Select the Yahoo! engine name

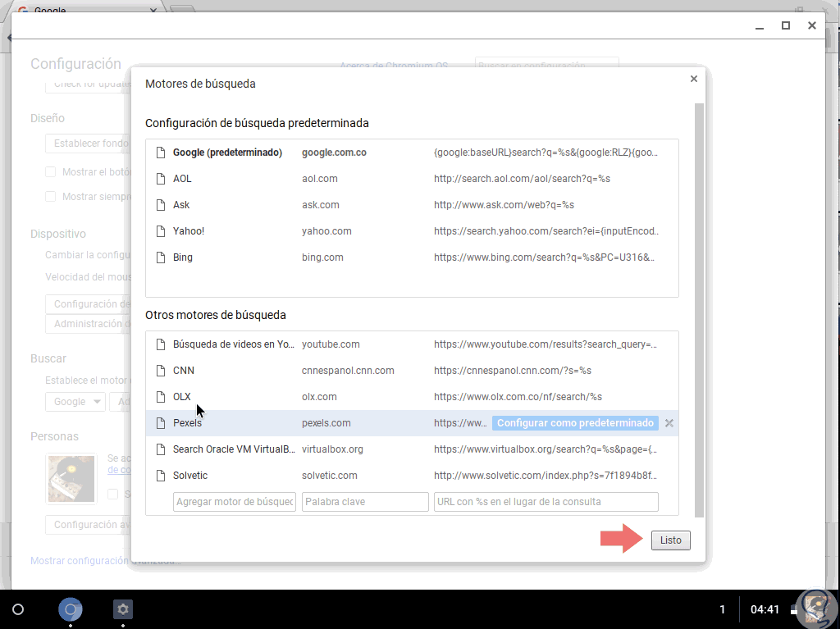point(189,231)
